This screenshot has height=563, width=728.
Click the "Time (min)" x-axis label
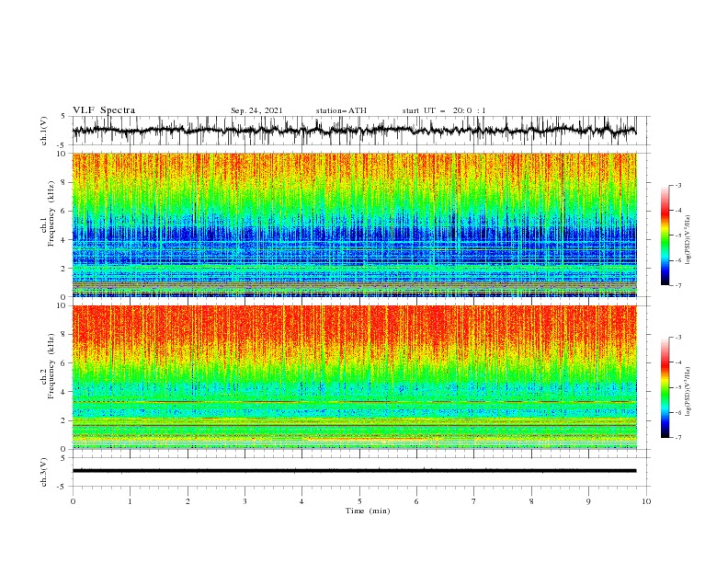[x=368, y=511]
